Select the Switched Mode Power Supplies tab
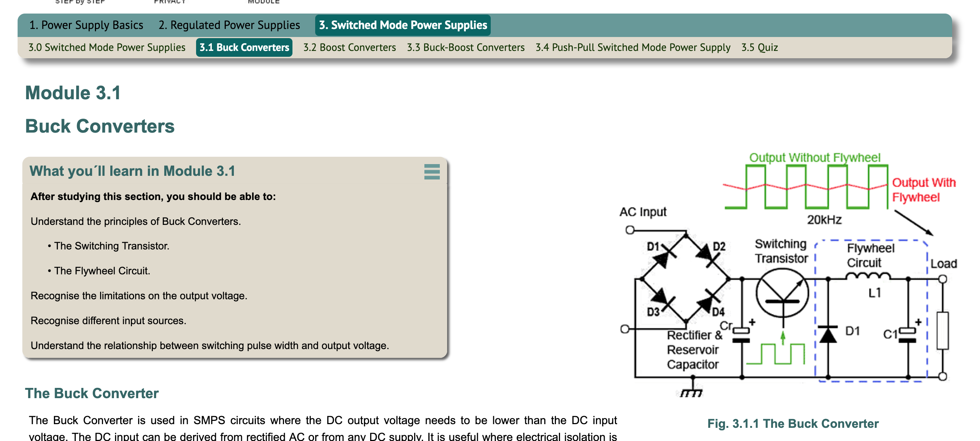This screenshot has height=441, width=980. click(402, 25)
